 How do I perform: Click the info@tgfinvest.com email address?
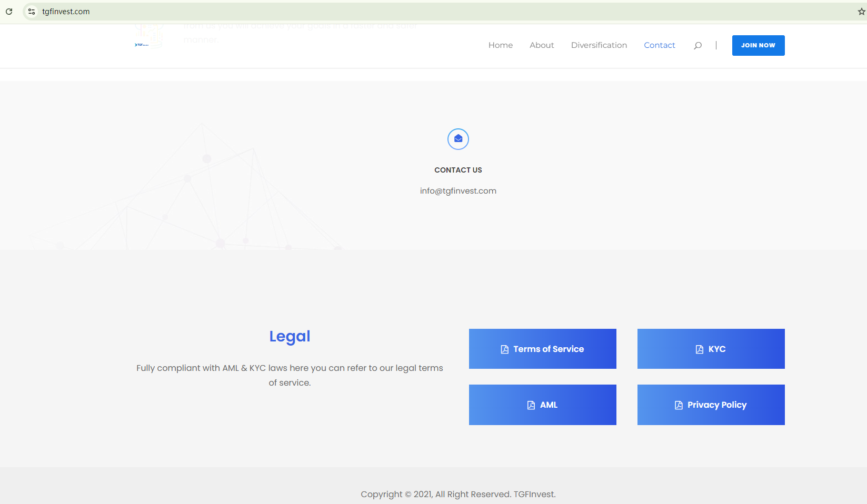pos(458,191)
